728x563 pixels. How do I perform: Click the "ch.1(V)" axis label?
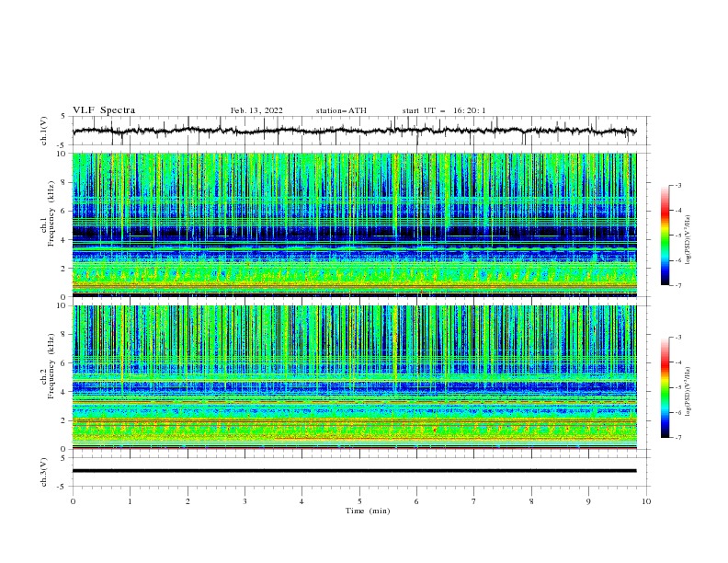coord(44,131)
